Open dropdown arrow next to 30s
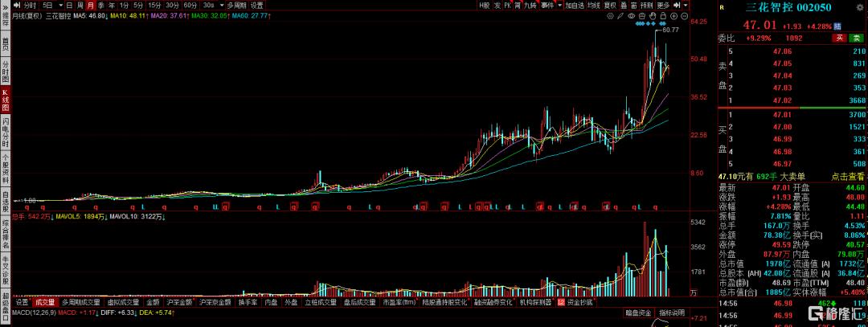The width and height of the screenshot is (868, 327). click(x=222, y=5)
